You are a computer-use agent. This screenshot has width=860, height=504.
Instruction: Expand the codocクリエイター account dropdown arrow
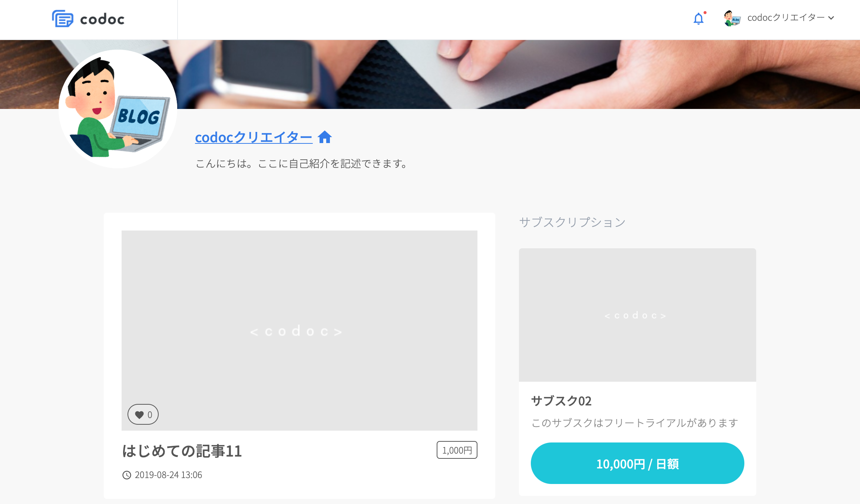pyautogui.click(x=831, y=18)
